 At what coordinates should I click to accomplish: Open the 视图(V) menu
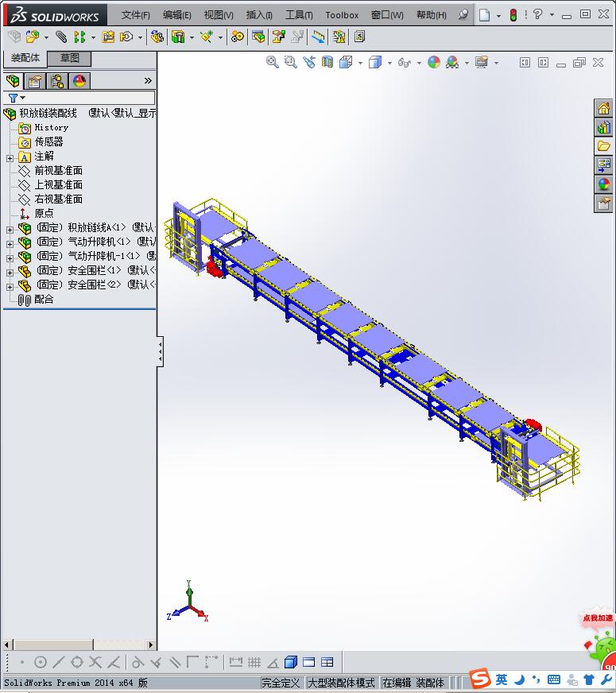[x=219, y=15]
